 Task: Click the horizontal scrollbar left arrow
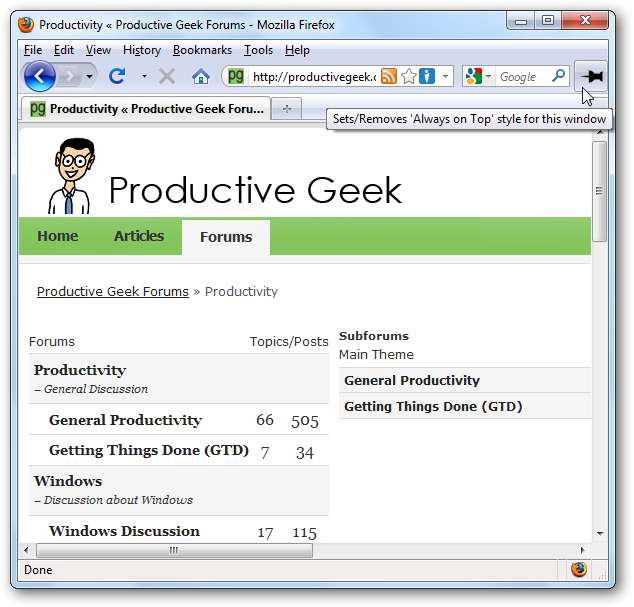26,550
